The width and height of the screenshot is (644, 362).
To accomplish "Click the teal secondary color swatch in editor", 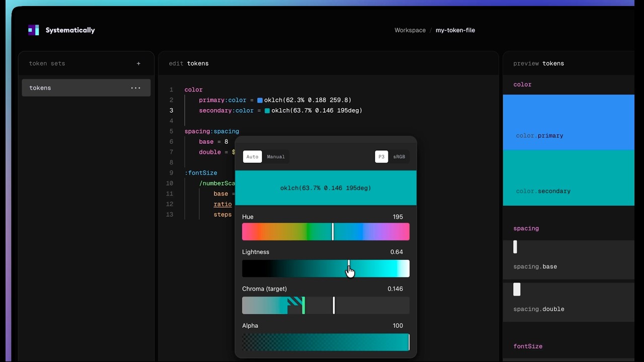I will 267,111.
